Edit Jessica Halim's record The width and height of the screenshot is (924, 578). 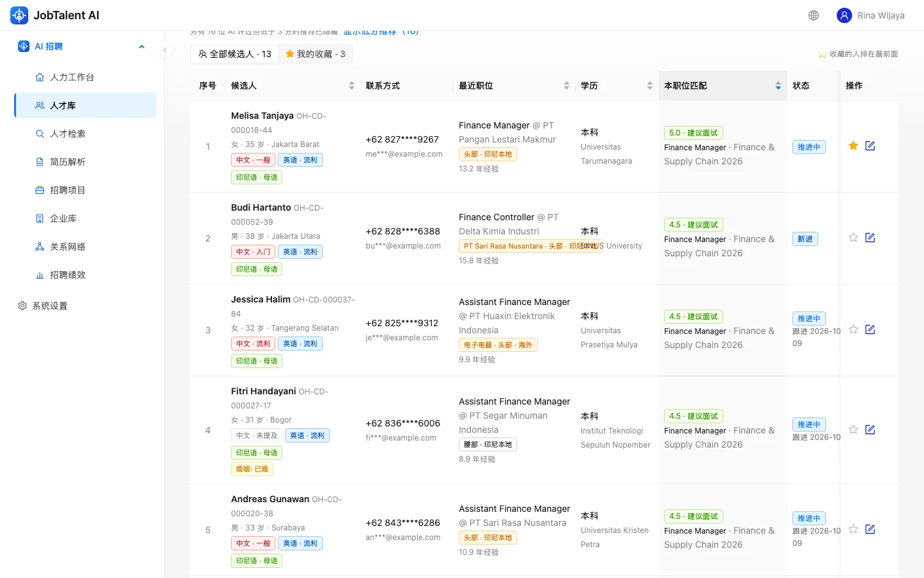[870, 329]
